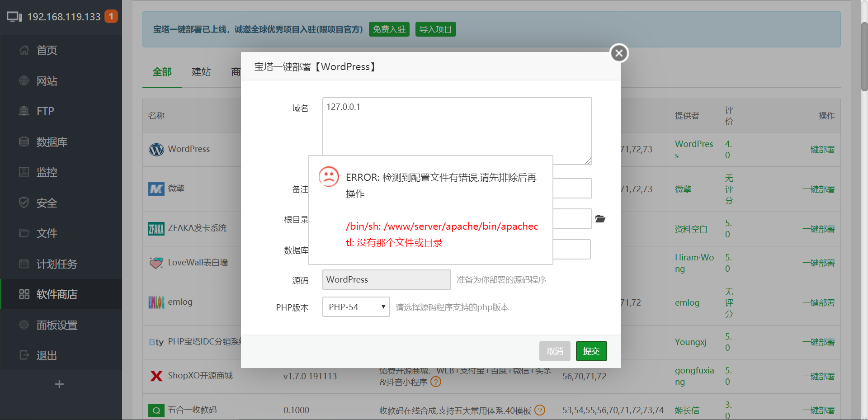Click 一键部署 link in Youngxj row
Viewport: 868px width, 420px height.
point(819,342)
